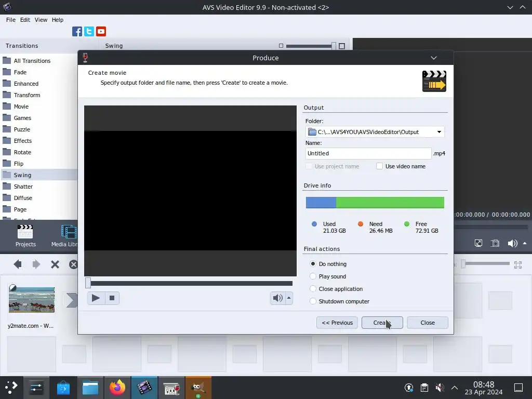Open the YouTube link icon

tap(101, 32)
